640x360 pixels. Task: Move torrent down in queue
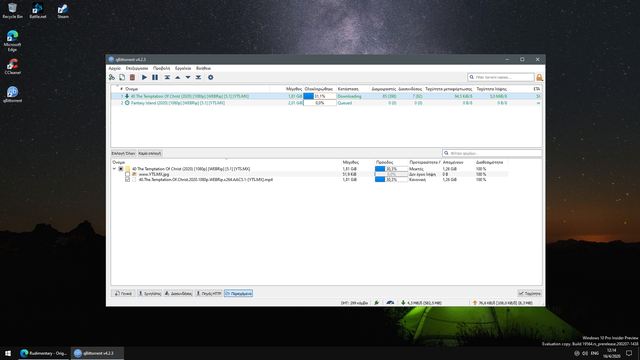(x=188, y=77)
